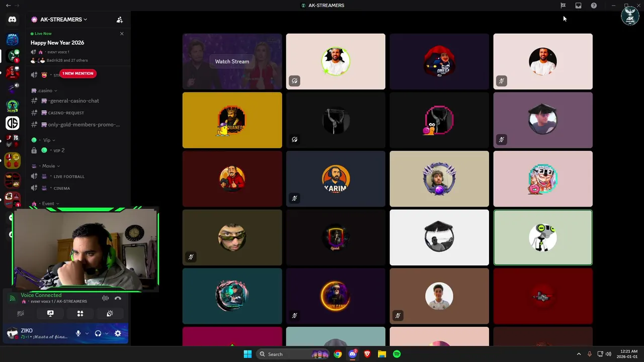Dismiss the Live Now event banner
The image size is (644, 362).
[x=122, y=34]
